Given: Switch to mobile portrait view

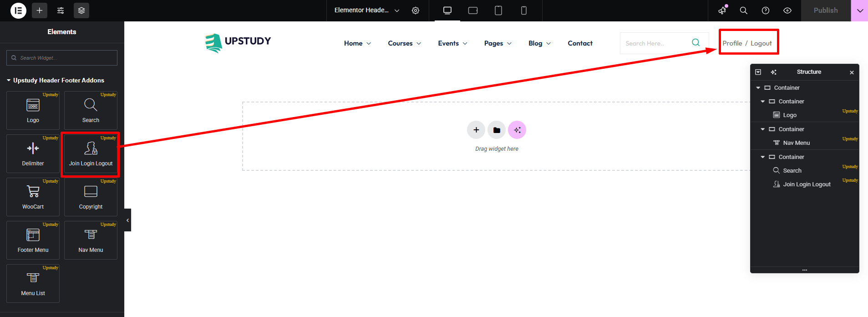Looking at the screenshot, I should point(524,10).
